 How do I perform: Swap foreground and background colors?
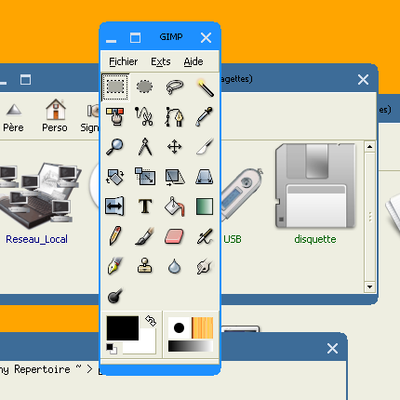151,321
